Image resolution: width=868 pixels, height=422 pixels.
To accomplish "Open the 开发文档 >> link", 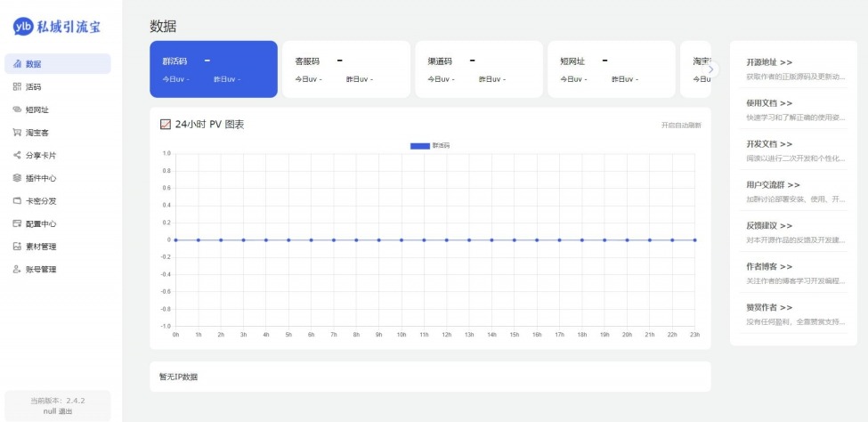I will (769, 144).
